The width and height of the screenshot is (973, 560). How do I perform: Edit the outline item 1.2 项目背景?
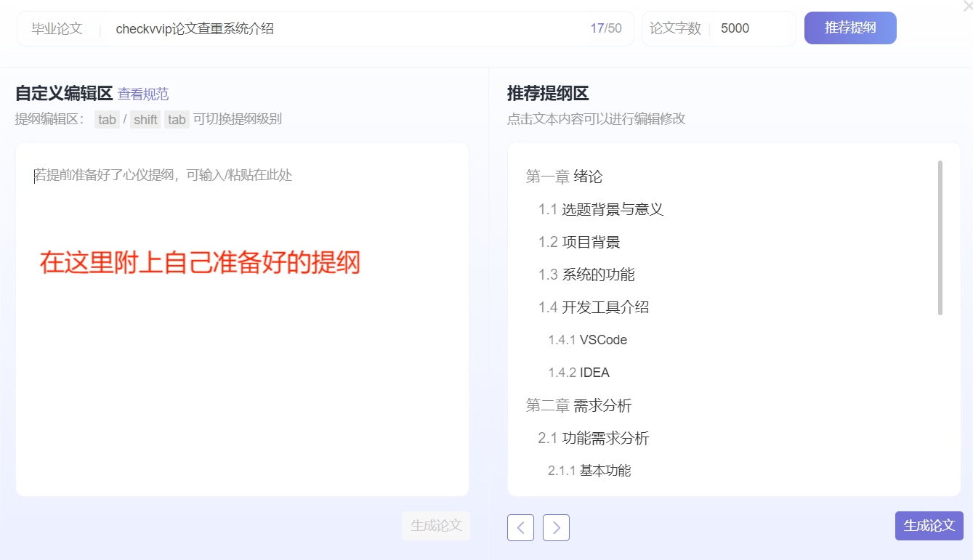pyautogui.click(x=581, y=242)
